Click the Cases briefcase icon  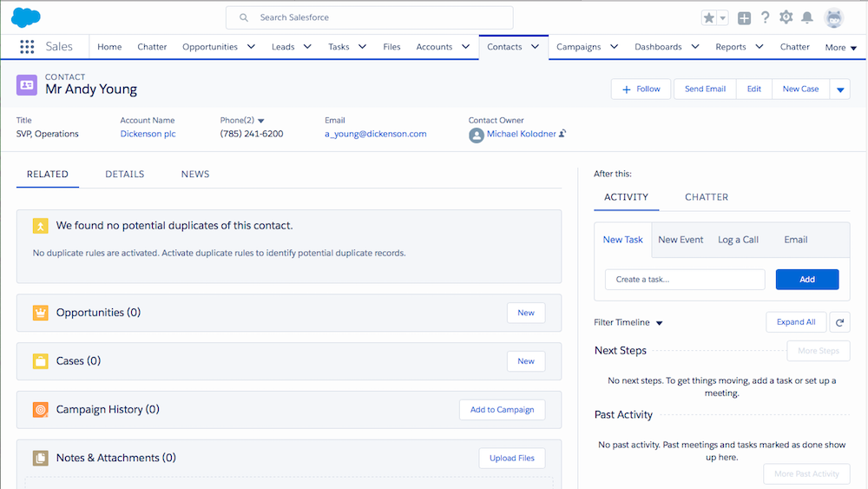tap(41, 361)
